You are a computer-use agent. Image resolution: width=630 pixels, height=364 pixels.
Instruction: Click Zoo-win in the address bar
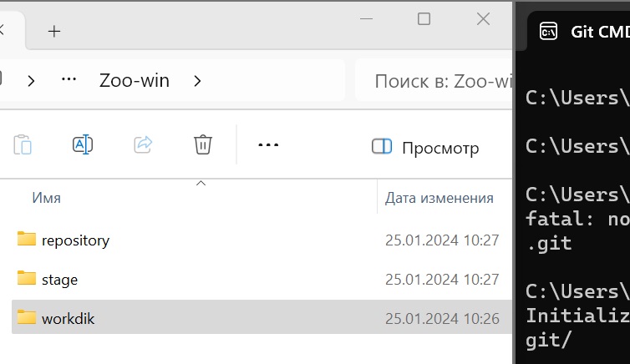tap(135, 81)
